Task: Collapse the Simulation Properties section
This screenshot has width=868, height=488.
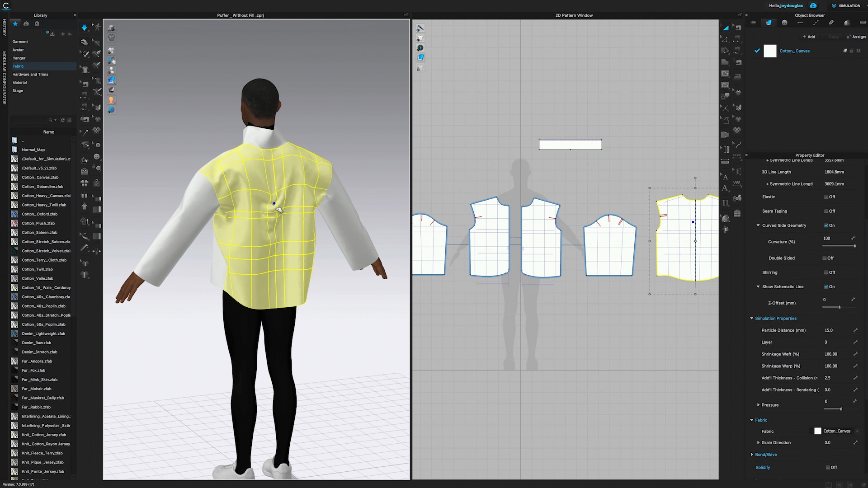Action: tap(752, 318)
